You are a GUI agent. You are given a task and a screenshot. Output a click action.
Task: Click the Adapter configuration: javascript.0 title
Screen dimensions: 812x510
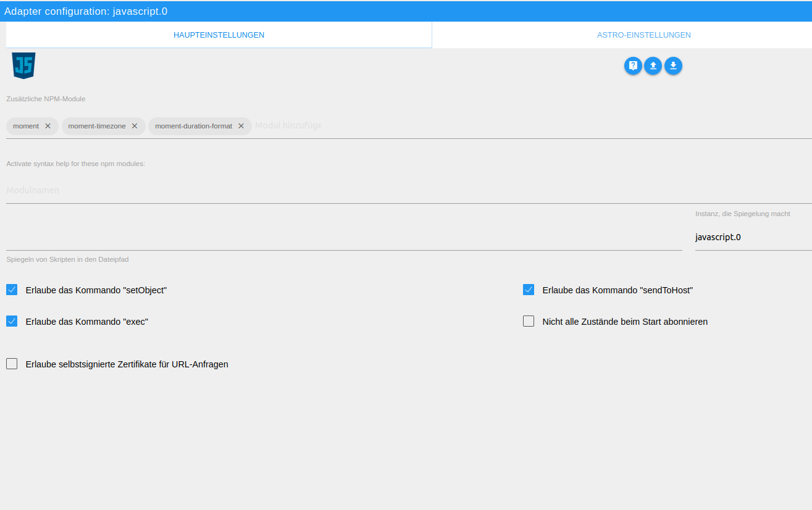coord(86,11)
